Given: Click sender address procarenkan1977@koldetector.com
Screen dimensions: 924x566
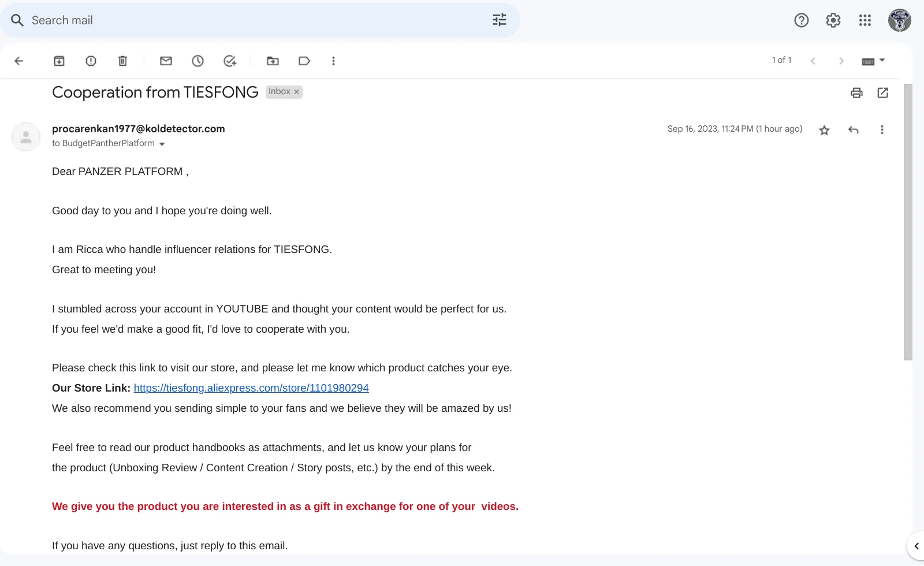Looking at the screenshot, I should pyautogui.click(x=139, y=129).
